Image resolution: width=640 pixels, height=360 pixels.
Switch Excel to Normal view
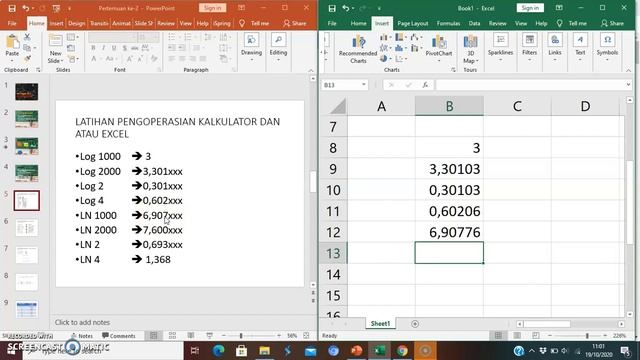498,336
